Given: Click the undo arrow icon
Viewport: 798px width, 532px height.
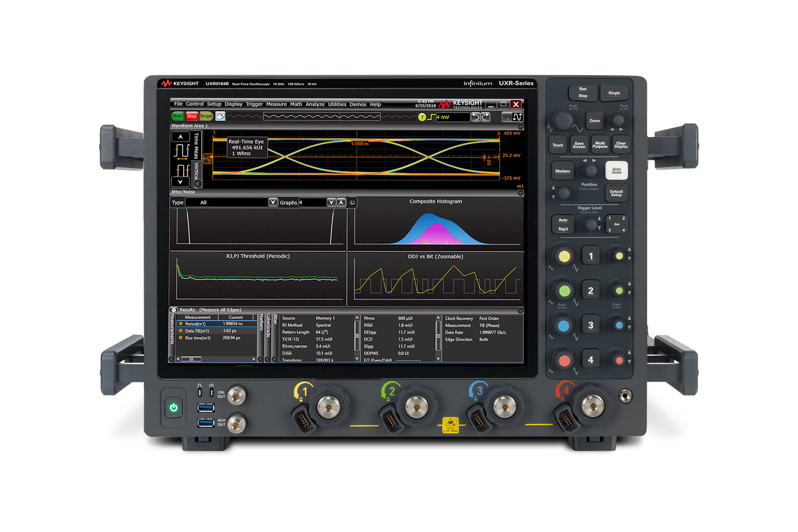Looking at the screenshot, I should point(476,116).
